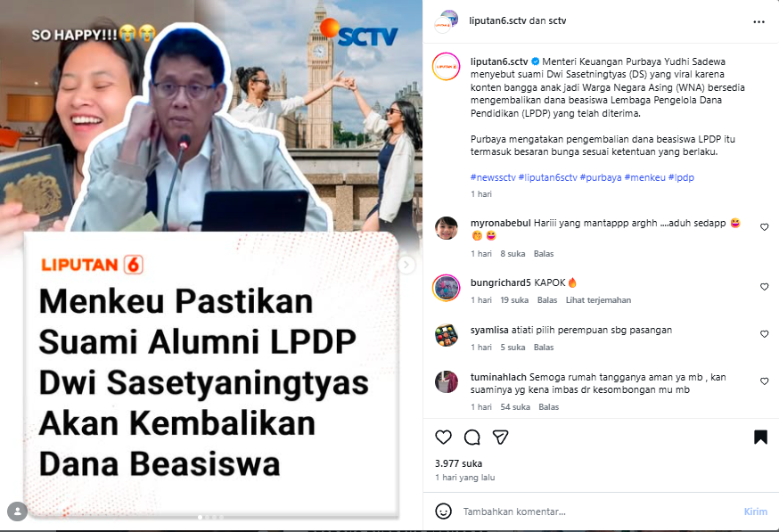Viewport: 779px width, 532px height.
Task: Open the emoji picker smiley icon
Action: pyautogui.click(x=443, y=512)
